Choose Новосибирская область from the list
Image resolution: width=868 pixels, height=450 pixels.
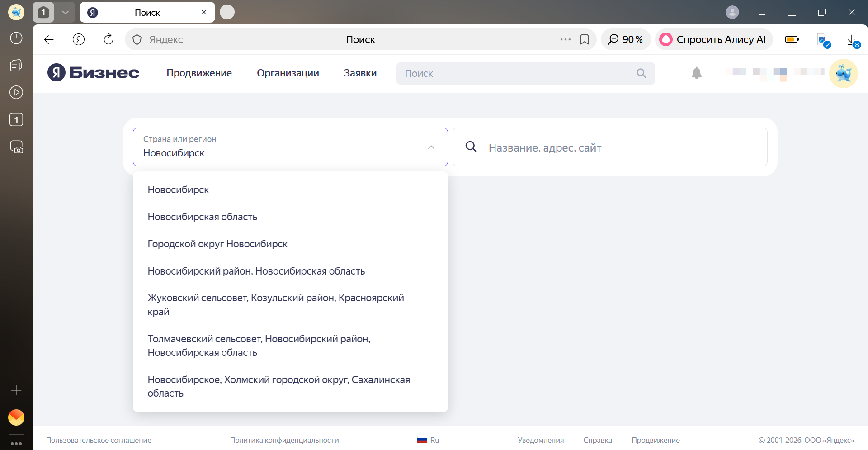pyautogui.click(x=202, y=217)
